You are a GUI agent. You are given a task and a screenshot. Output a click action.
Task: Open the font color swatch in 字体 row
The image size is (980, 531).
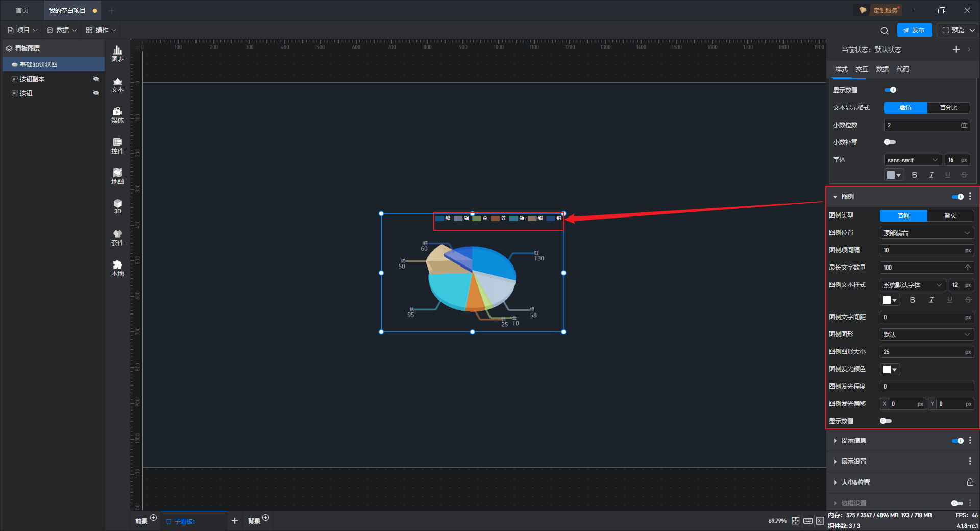point(894,175)
